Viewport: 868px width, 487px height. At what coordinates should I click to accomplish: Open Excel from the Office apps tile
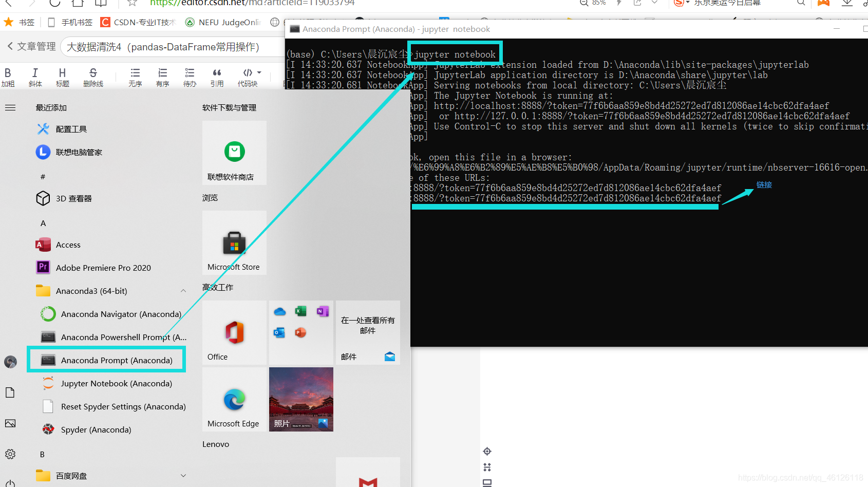[300, 311]
